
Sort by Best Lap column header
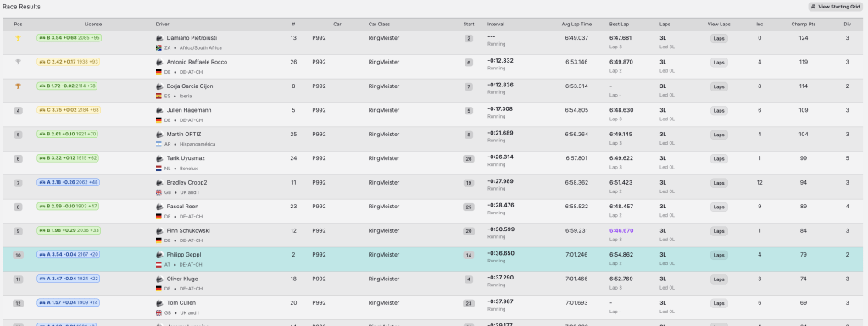pos(619,25)
